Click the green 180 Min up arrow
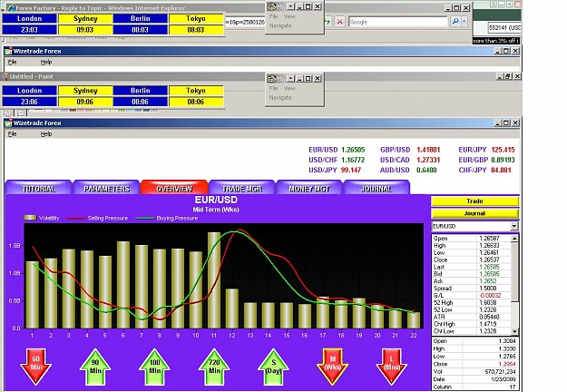The image size is (567, 392). 155,367
